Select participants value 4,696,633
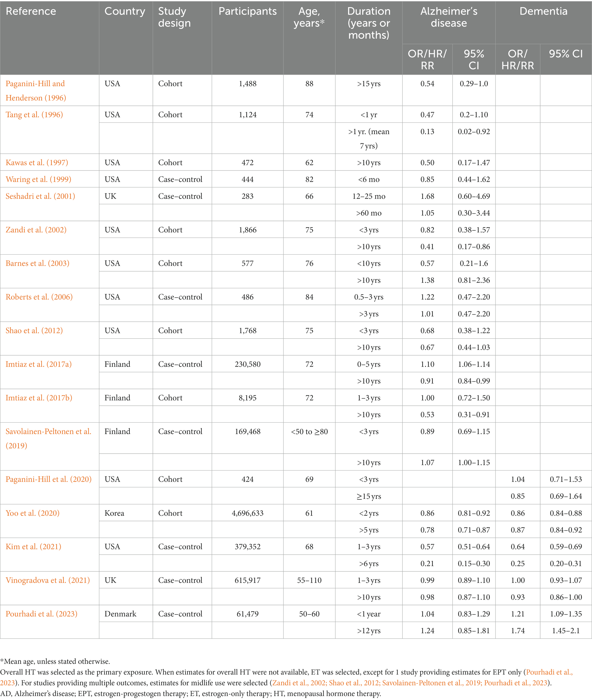The width and height of the screenshot is (592, 700). 248,513
